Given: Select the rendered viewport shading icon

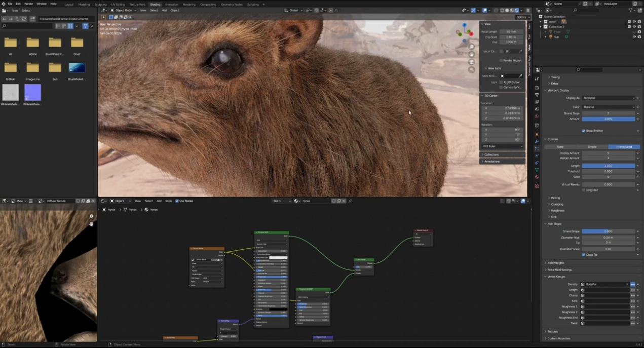Looking at the screenshot, I should point(517,10).
